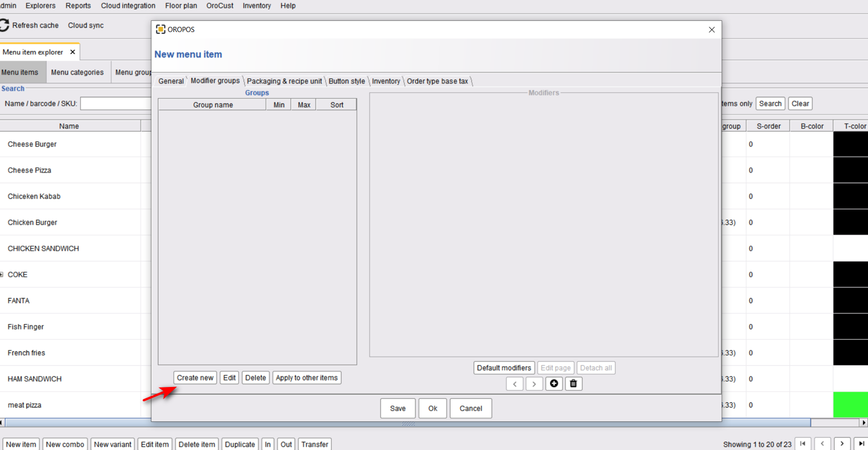Click the Edit item button
Screen dimensions: 868x450
(155, 444)
